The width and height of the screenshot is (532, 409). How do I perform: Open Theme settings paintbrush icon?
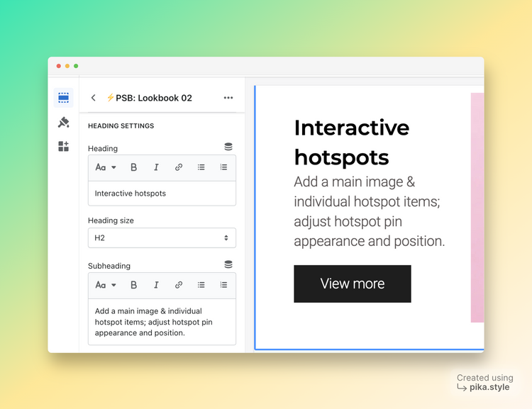tap(63, 122)
